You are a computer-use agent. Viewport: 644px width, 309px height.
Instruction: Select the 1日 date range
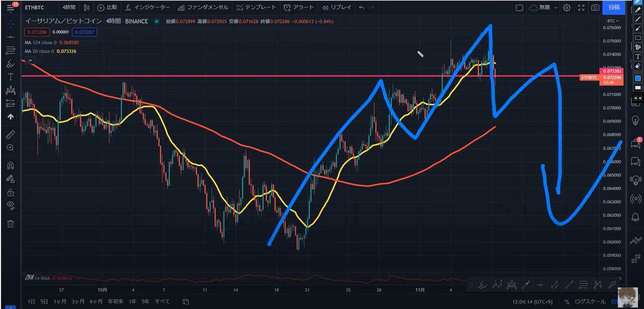[x=31, y=302]
